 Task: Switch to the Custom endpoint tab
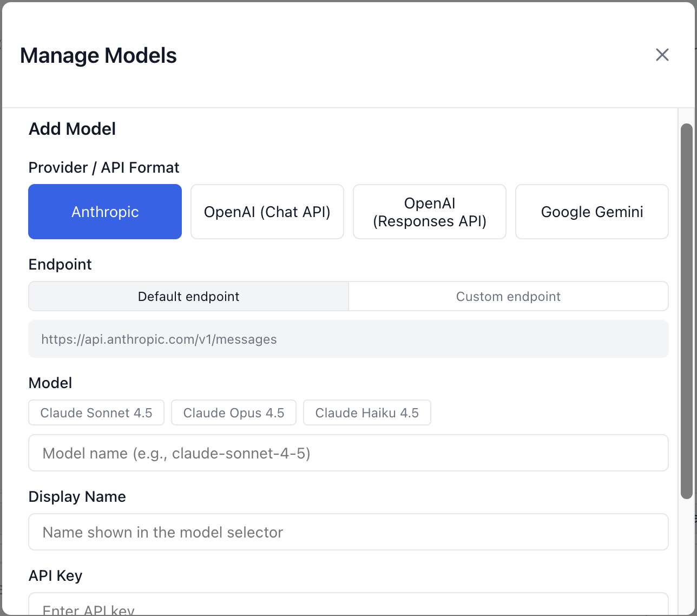tap(508, 297)
